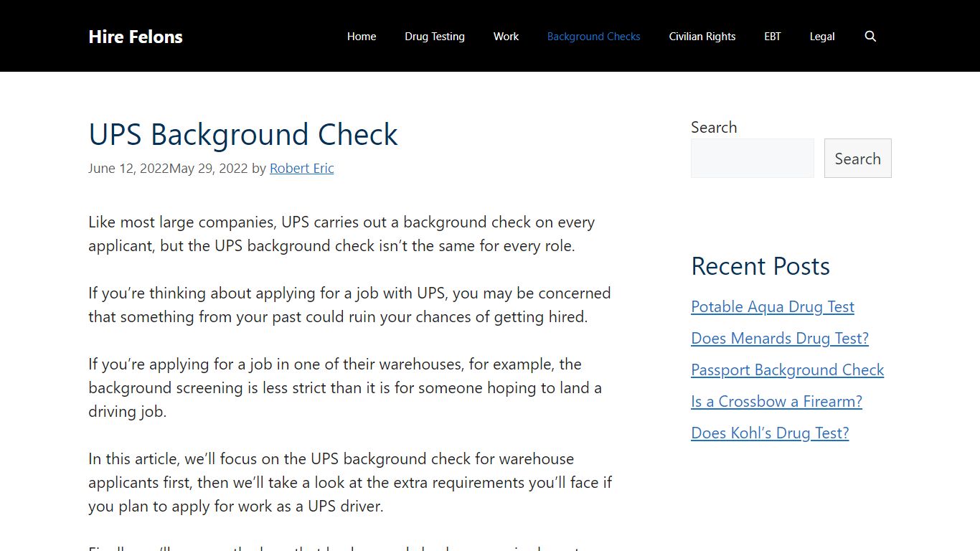The height and width of the screenshot is (551, 980).
Task: Open the Legal menu item
Action: pos(822,37)
